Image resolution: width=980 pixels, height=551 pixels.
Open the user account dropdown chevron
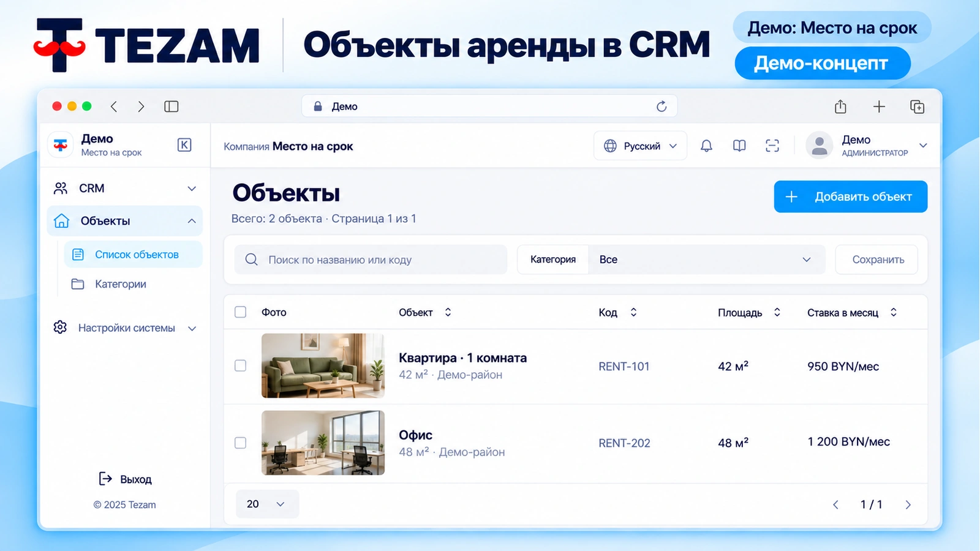pyautogui.click(x=923, y=146)
